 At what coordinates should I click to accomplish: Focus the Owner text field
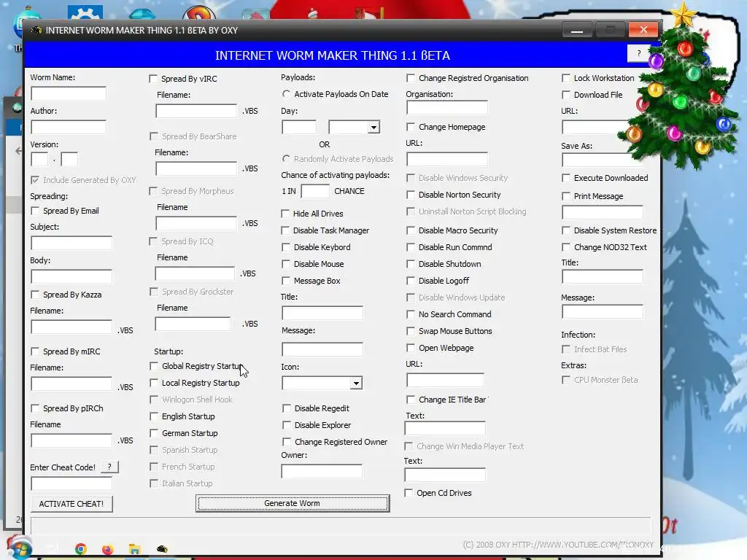point(322,472)
